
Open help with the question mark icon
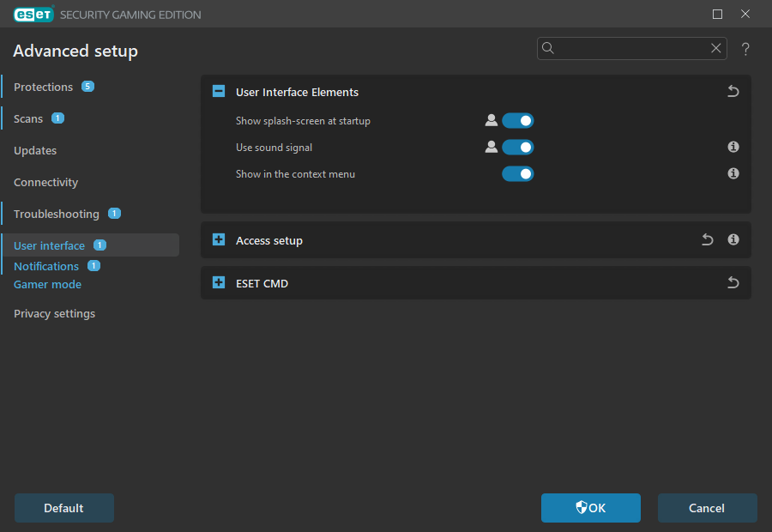(x=745, y=49)
